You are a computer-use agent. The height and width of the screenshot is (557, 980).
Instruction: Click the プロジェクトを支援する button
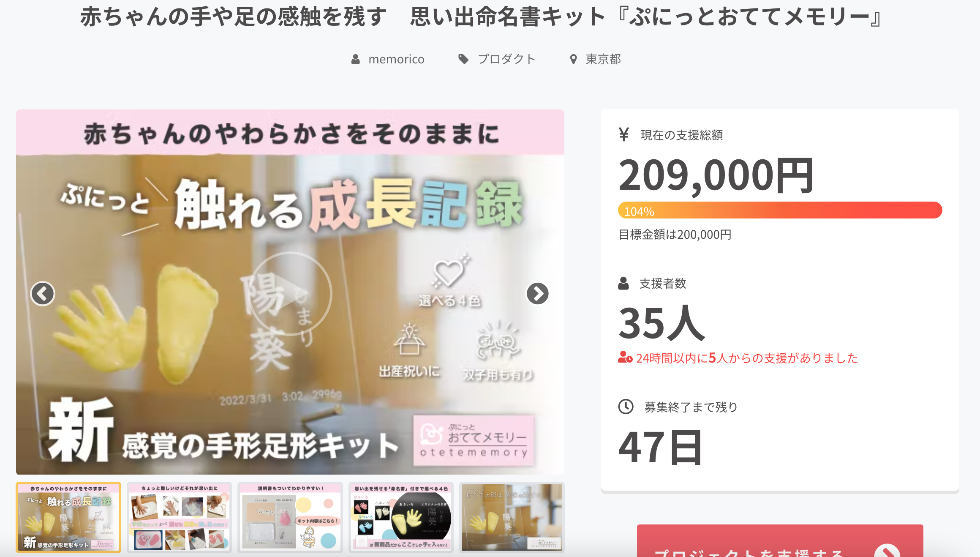pos(780,541)
